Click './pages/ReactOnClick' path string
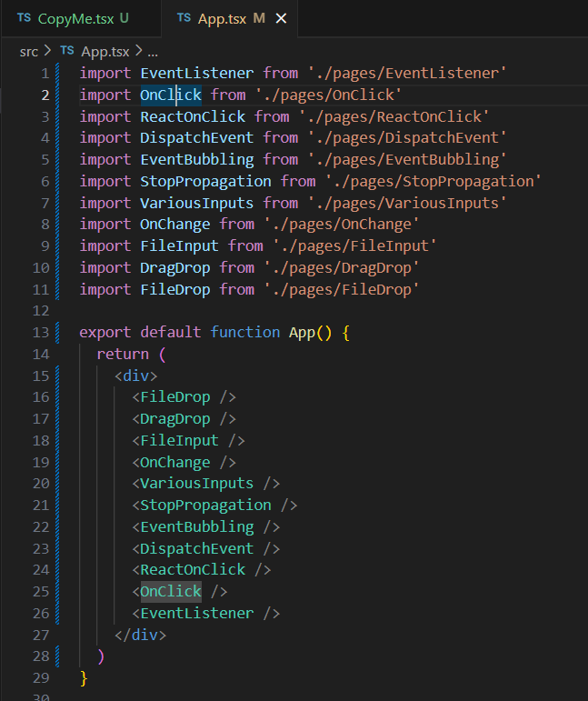588x701 pixels. pos(394,116)
